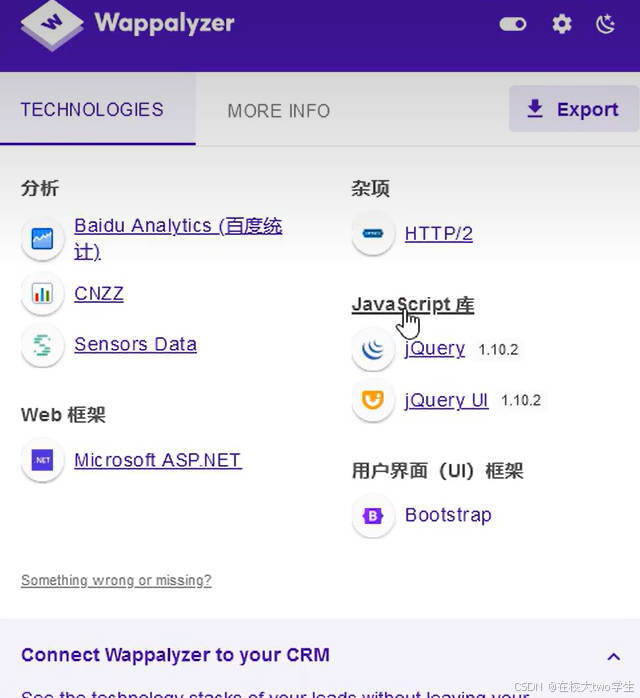Image resolution: width=640 pixels, height=698 pixels.
Task: Click the Wappalyzer title text in header
Action: pos(164,24)
